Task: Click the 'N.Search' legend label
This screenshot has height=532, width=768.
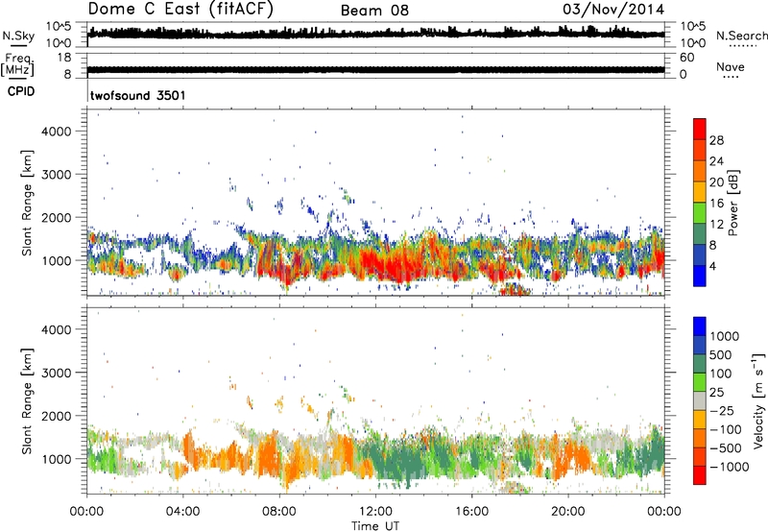Action: pos(741,36)
